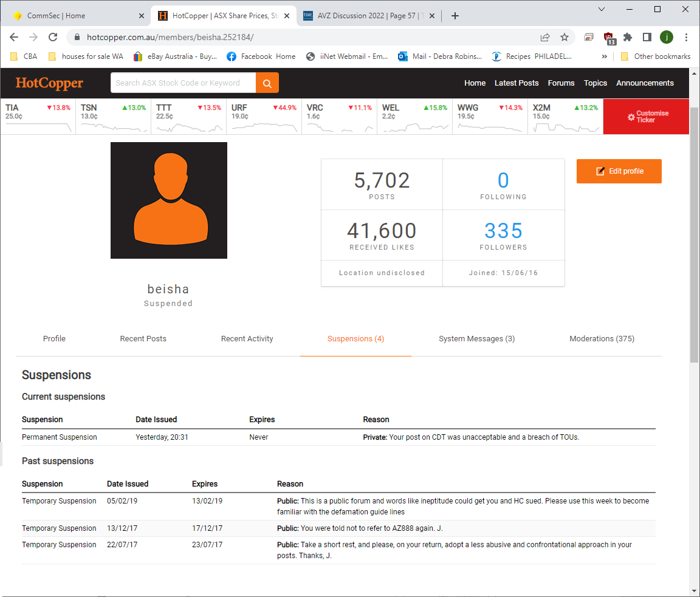
Task: Open a new browser tab
Action: (455, 16)
